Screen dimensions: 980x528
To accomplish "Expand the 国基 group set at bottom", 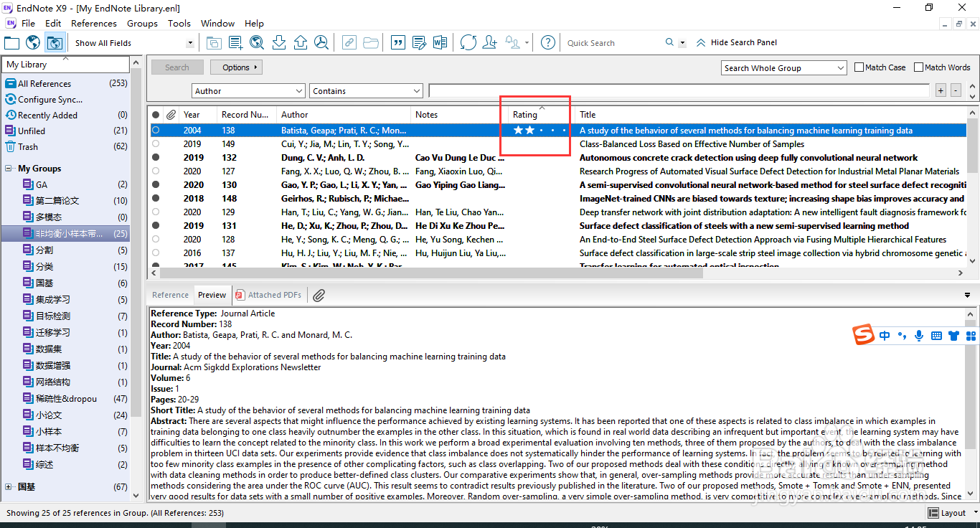I will tap(9, 487).
